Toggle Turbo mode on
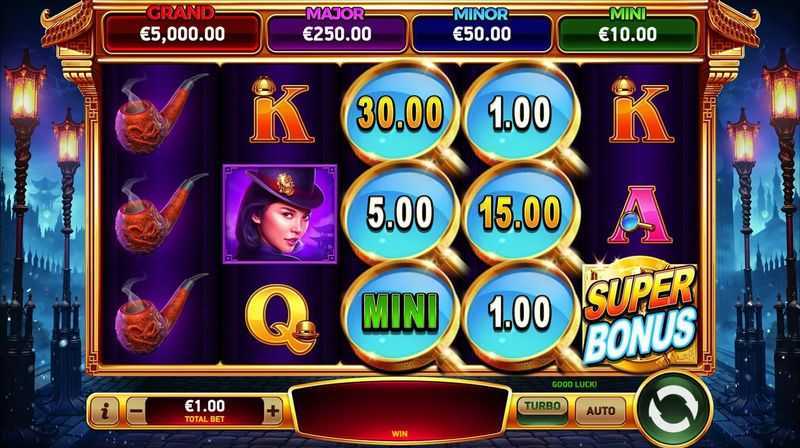 (542, 409)
